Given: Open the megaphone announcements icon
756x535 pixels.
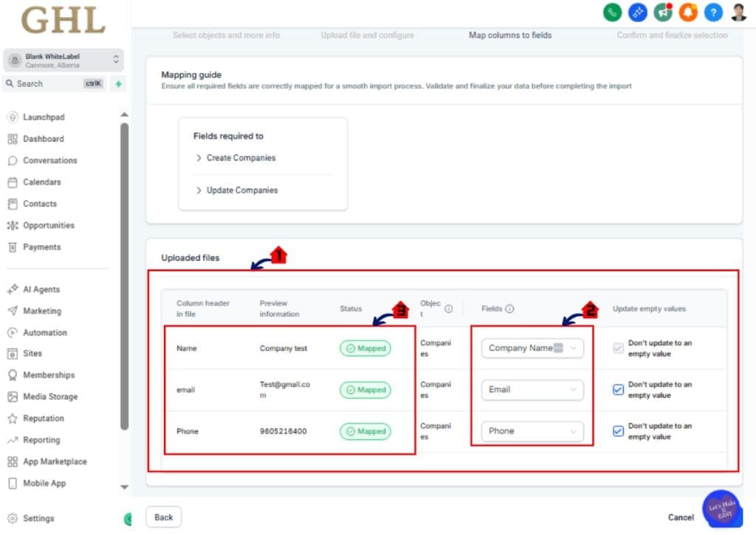Looking at the screenshot, I should pyautogui.click(x=663, y=12).
